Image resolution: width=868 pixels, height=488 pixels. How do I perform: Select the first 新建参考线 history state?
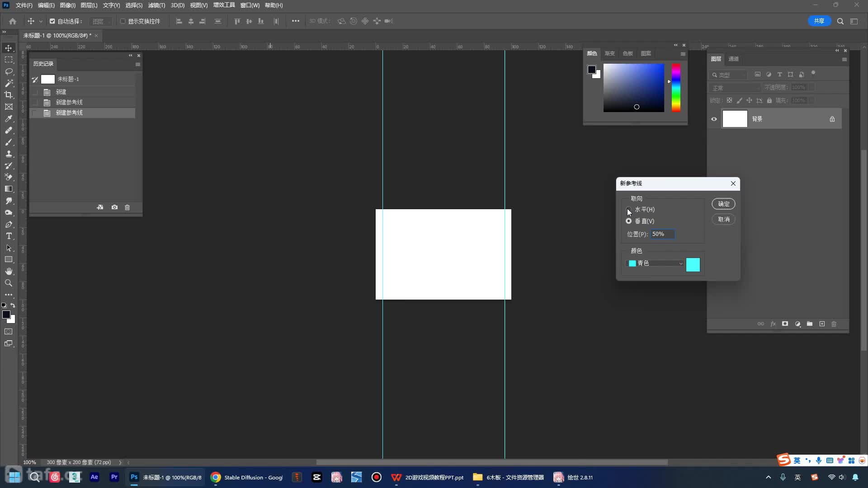pos(82,102)
